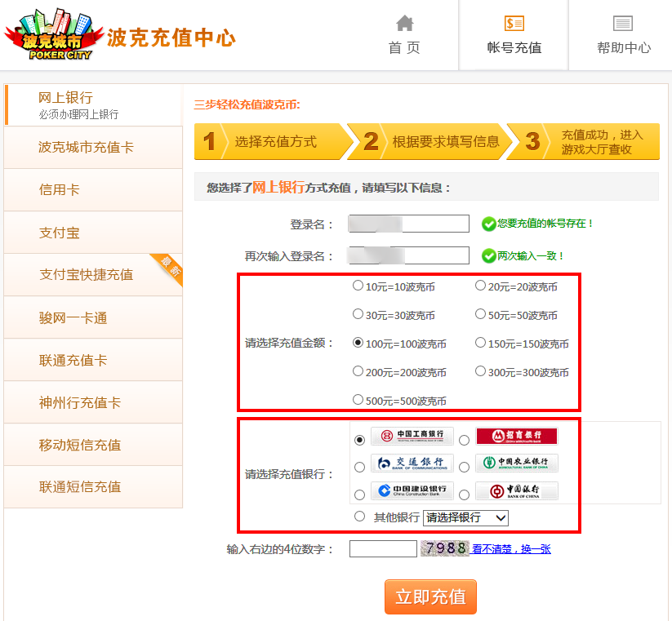Viewport: 672px width, 621px height.
Task: Switch to 联通充值卡 in the sidebar
Action: pyautogui.click(x=93, y=360)
